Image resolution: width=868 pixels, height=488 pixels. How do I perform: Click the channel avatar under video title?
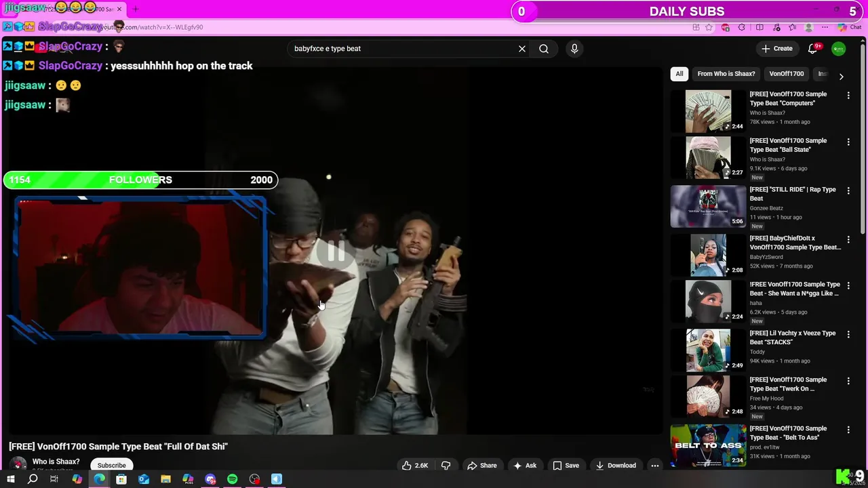tap(18, 464)
